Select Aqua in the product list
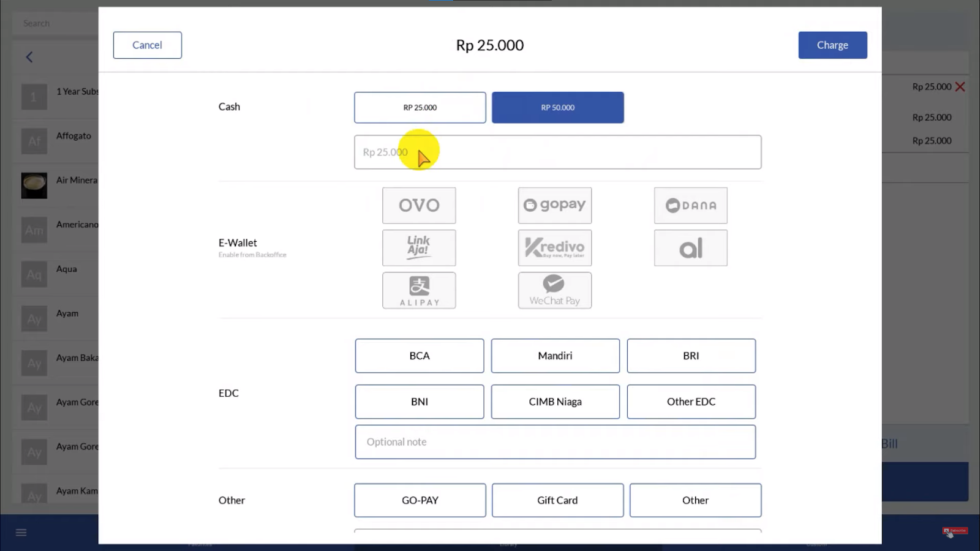This screenshot has height=551, width=980. click(56, 274)
